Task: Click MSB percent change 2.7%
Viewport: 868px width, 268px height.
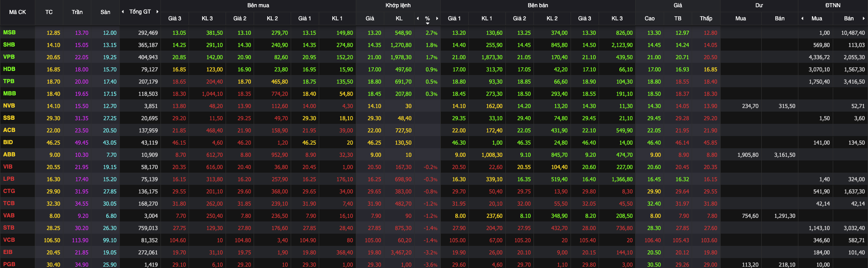Action: tap(431, 33)
